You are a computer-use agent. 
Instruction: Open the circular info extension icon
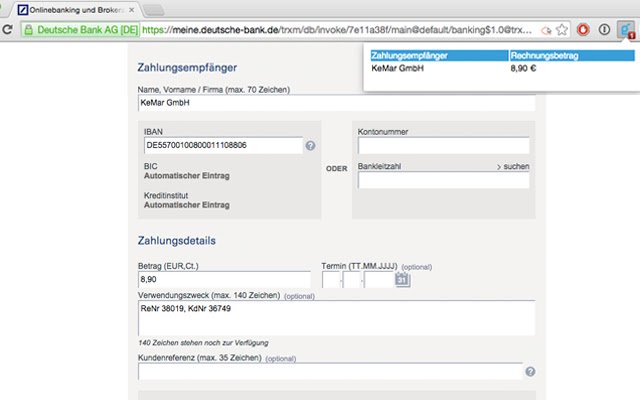coord(604,29)
